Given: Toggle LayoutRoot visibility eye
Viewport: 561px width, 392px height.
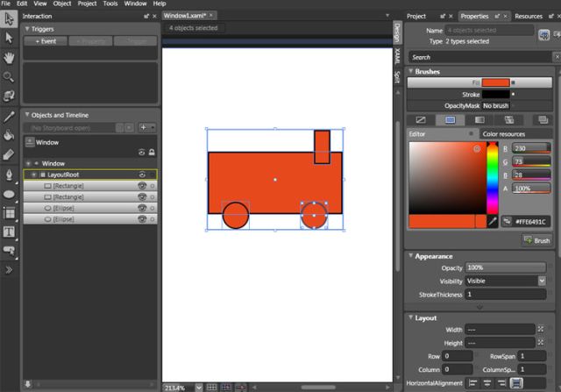Looking at the screenshot, I should (140, 175).
